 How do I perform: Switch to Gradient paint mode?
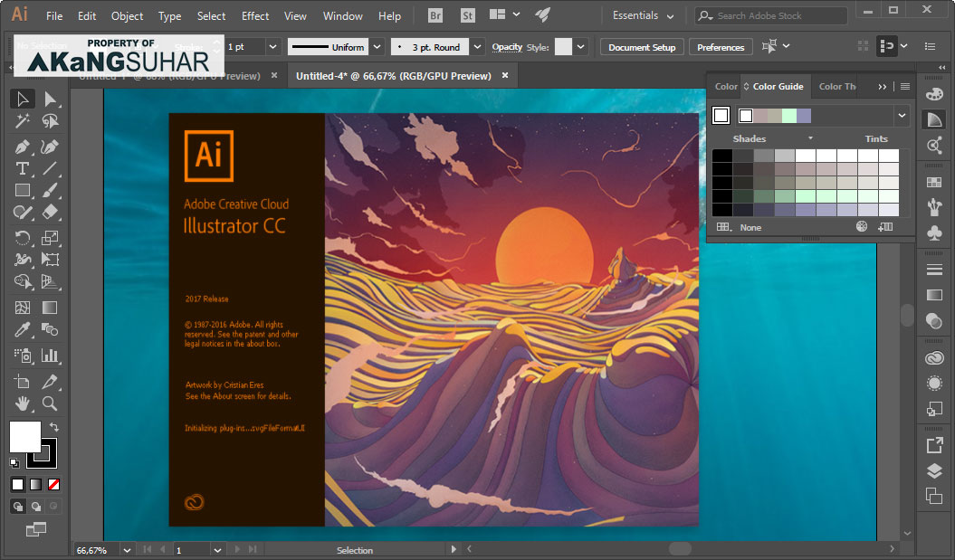click(x=35, y=484)
